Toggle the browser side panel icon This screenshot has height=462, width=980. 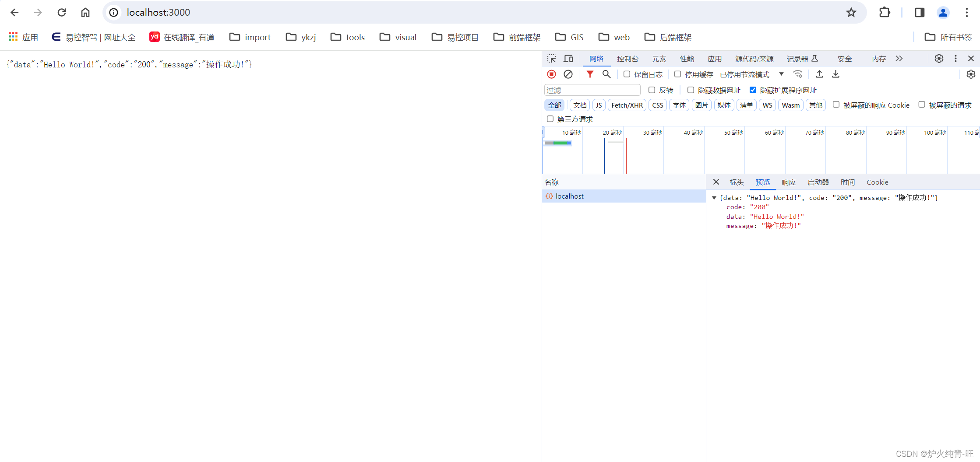pos(920,12)
